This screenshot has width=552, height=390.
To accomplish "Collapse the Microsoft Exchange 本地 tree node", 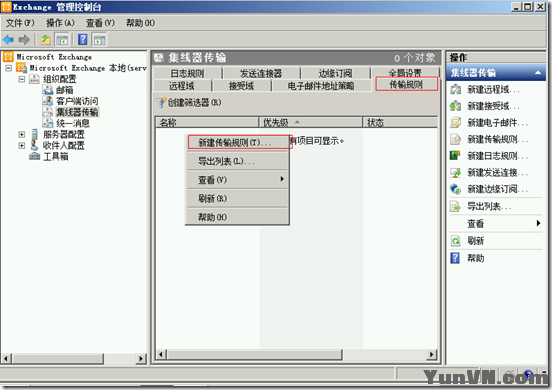I will [x=9, y=68].
